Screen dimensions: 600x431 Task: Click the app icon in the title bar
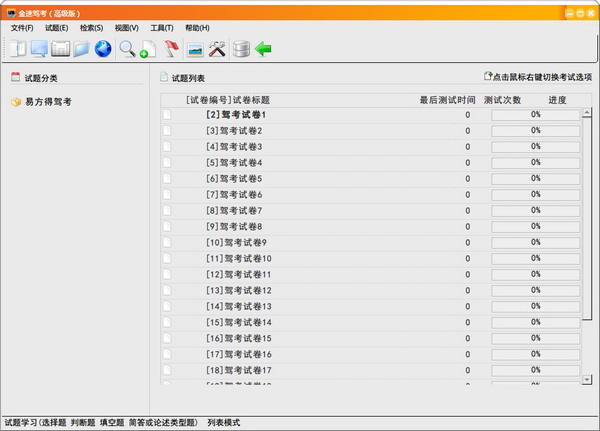pyautogui.click(x=11, y=13)
